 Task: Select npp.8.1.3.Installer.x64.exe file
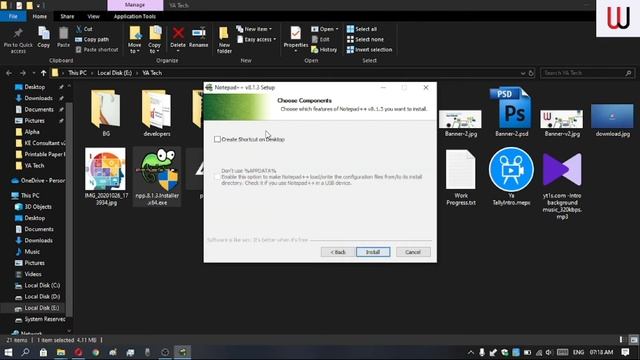(x=157, y=177)
